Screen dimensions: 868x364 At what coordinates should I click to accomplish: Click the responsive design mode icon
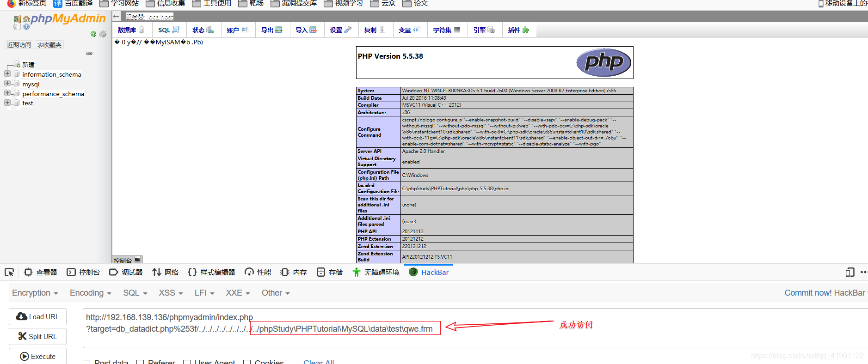(850, 272)
